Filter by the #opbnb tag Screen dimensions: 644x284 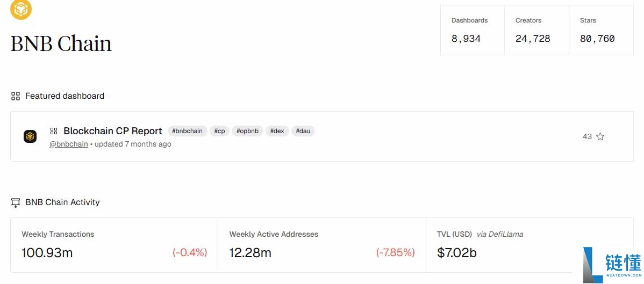point(247,131)
